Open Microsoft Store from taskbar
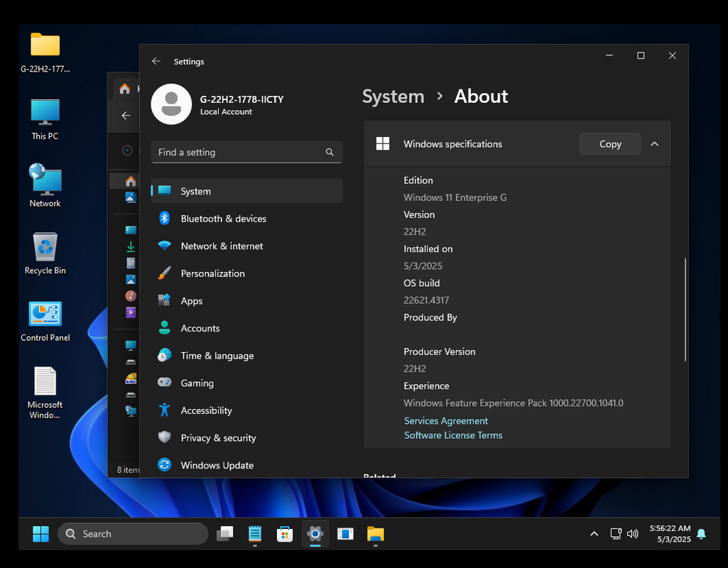The height and width of the screenshot is (568, 728). coord(285,534)
